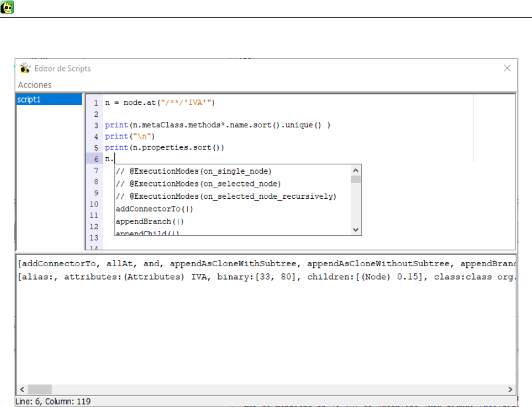Choose addConnectorTo() from the autocomplete list
Viewport: 532px width, 407px height.
(155, 209)
